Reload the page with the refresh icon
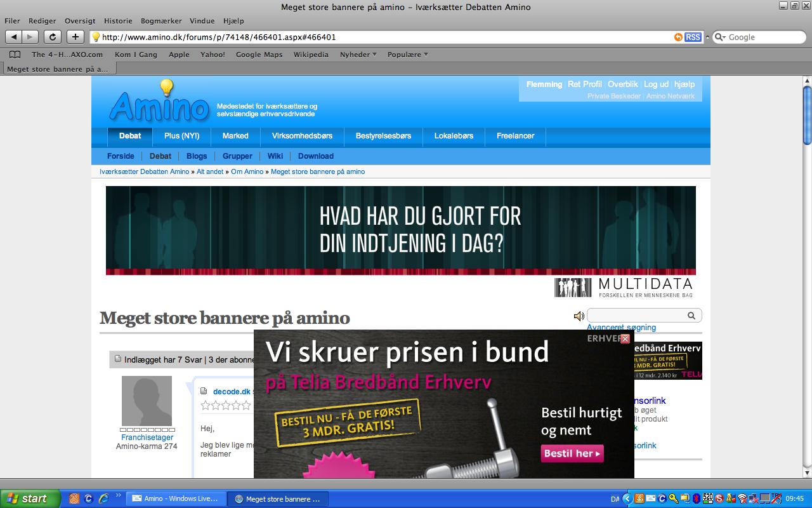 click(x=53, y=37)
